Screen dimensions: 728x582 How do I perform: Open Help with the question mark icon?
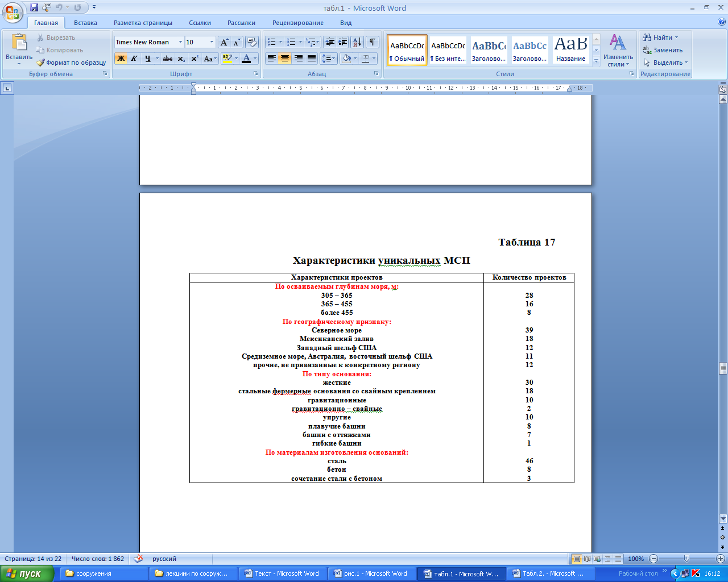722,22
